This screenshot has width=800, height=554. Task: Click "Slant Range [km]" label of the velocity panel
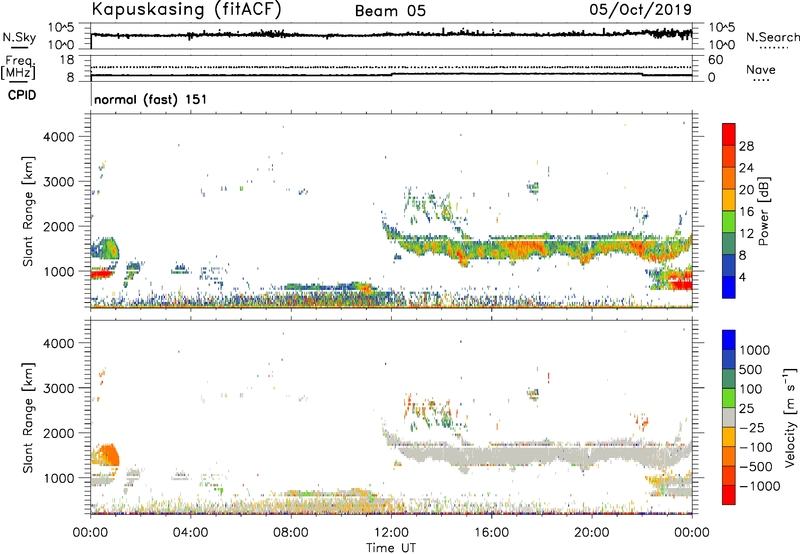coord(28,417)
